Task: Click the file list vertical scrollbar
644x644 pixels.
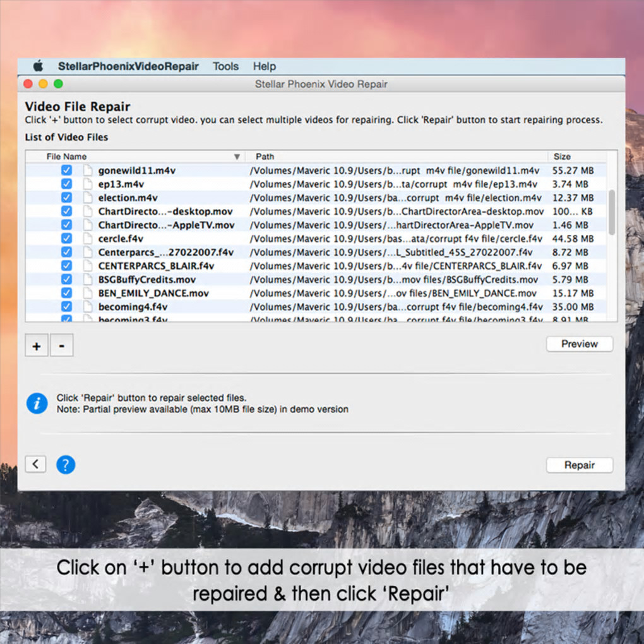Action: pyautogui.click(x=612, y=212)
